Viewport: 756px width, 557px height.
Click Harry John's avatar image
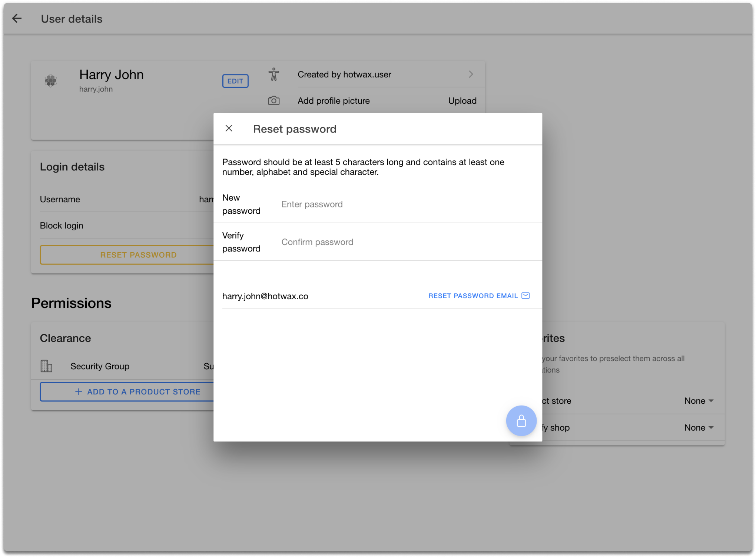coord(51,80)
